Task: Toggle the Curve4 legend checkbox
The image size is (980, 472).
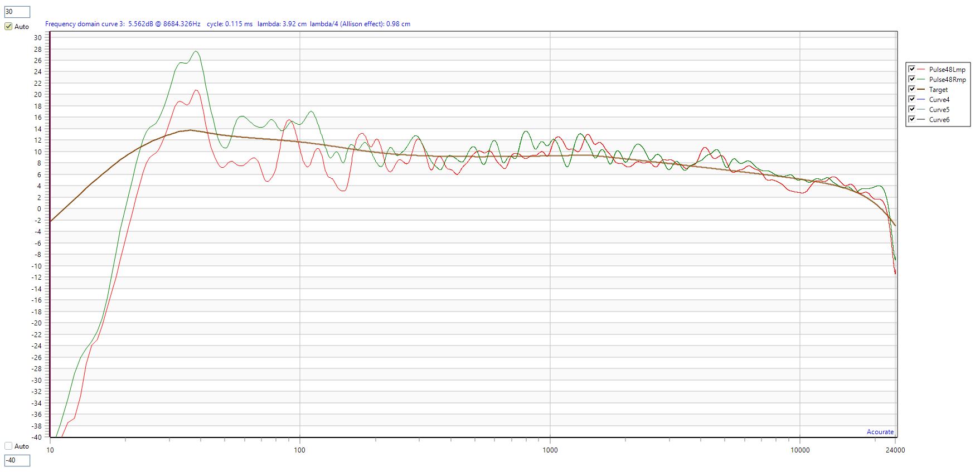Action: 912,99
